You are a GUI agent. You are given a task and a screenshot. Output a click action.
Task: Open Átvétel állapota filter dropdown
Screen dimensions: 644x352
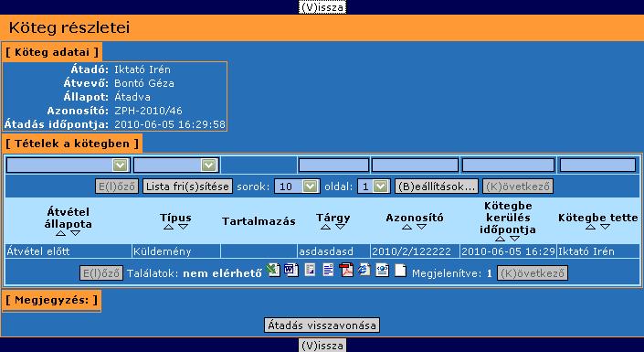[120, 165]
